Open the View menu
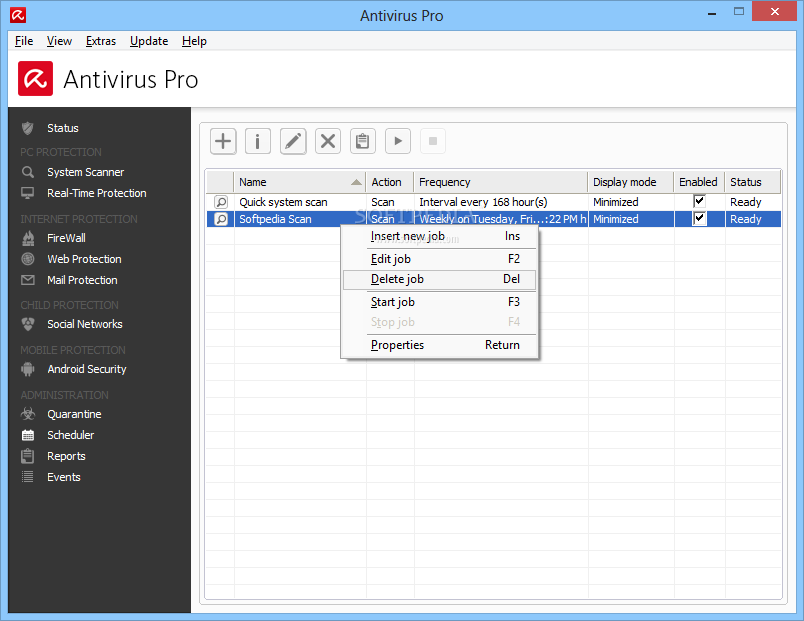Image resolution: width=804 pixels, height=621 pixels. click(59, 41)
